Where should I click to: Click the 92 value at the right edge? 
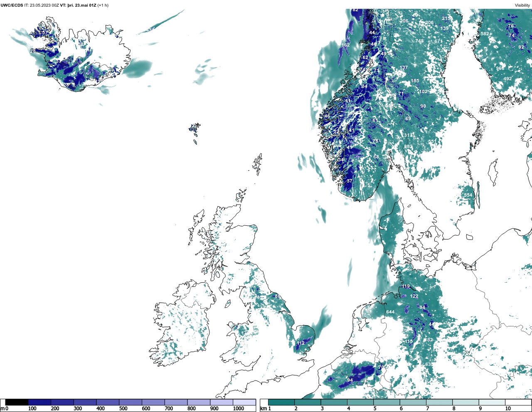pyautogui.click(x=521, y=47)
